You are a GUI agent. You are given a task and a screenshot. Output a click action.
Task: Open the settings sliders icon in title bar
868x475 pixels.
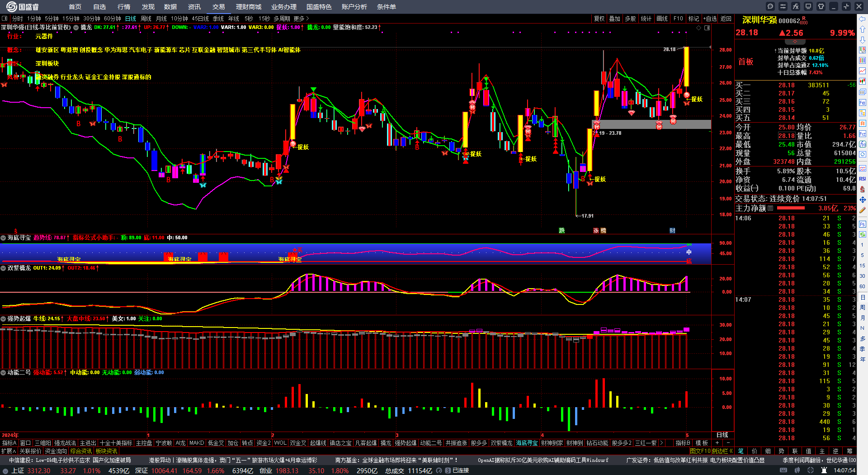coord(783,6)
